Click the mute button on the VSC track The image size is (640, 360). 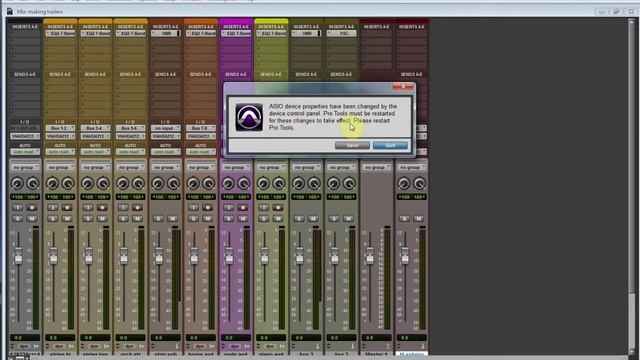coord(348,219)
